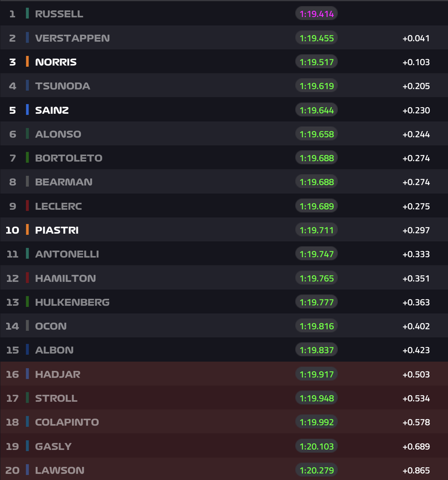Select OCON in the classification
The image size is (448, 480).
[x=51, y=326]
